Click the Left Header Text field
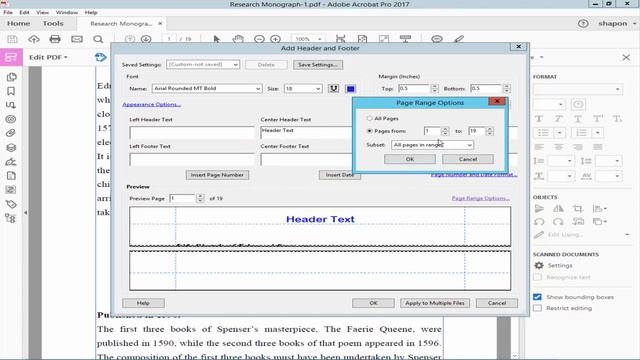Image resolution: width=640 pixels, height=360 pixels. tap(192, 133)
